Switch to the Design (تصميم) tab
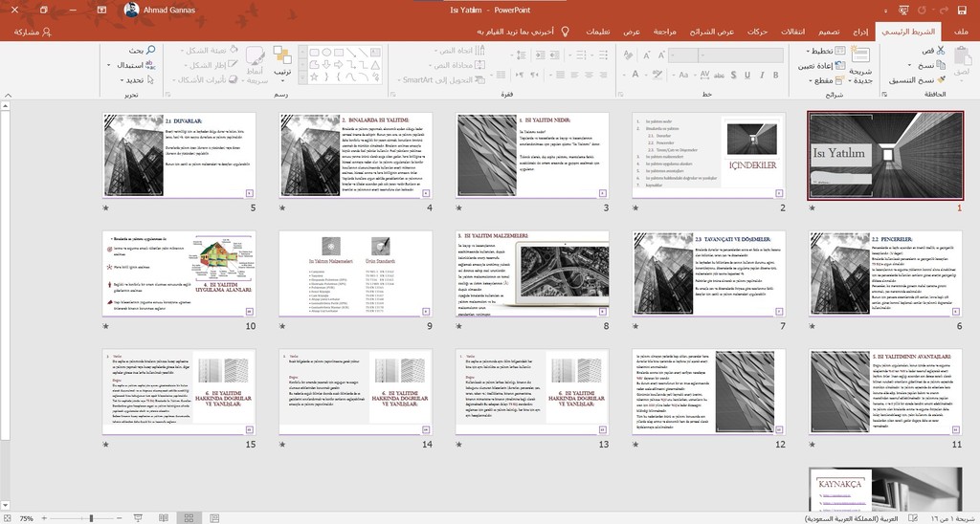 point(829,32)
